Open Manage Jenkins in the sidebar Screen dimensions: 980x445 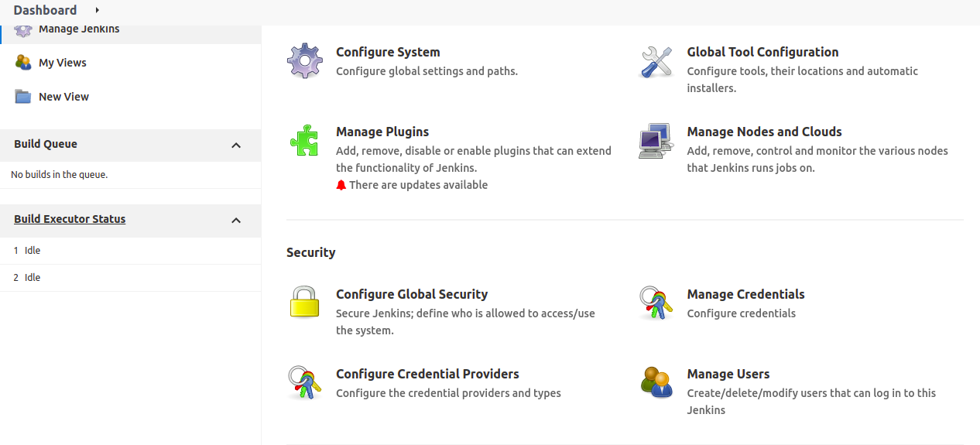79,30
